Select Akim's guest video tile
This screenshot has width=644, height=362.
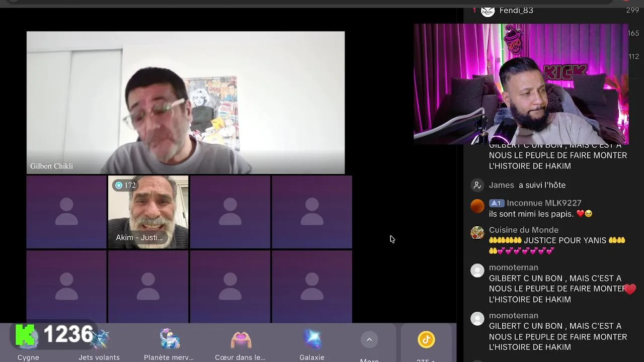[148, 212]
